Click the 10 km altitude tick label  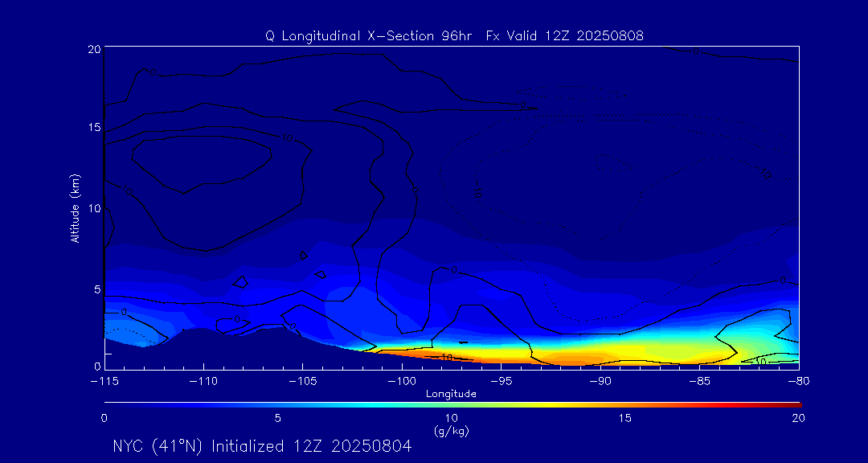pyautogui.click(x=92, y=208)
